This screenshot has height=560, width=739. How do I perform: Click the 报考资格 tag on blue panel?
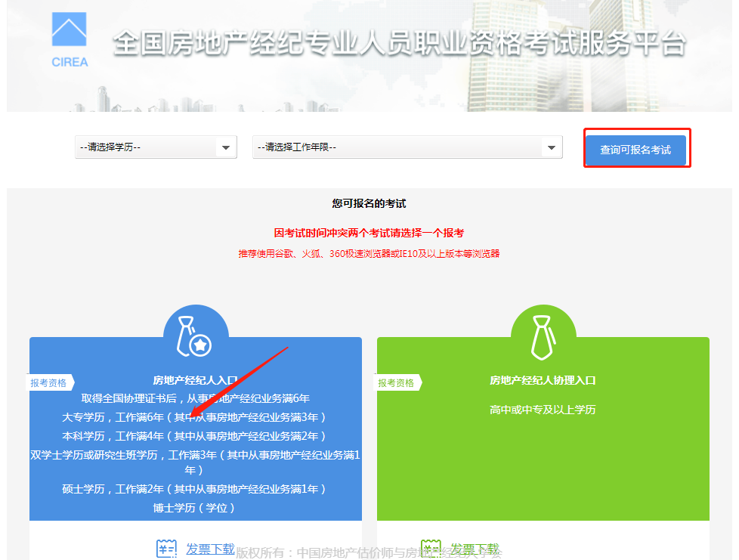point(49,382)
